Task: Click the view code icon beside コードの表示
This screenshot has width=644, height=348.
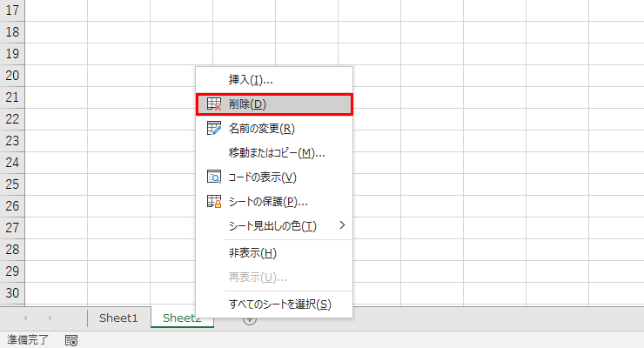Action: (x=213, y=177)
